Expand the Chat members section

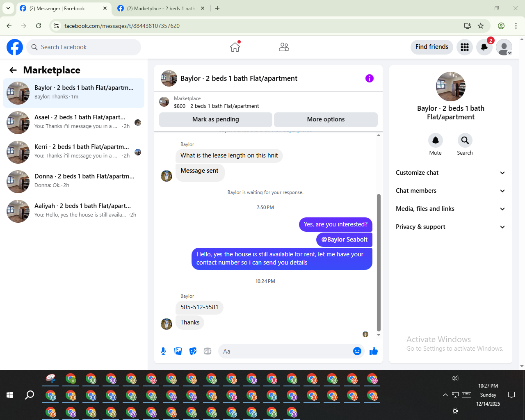click(450, 191)
